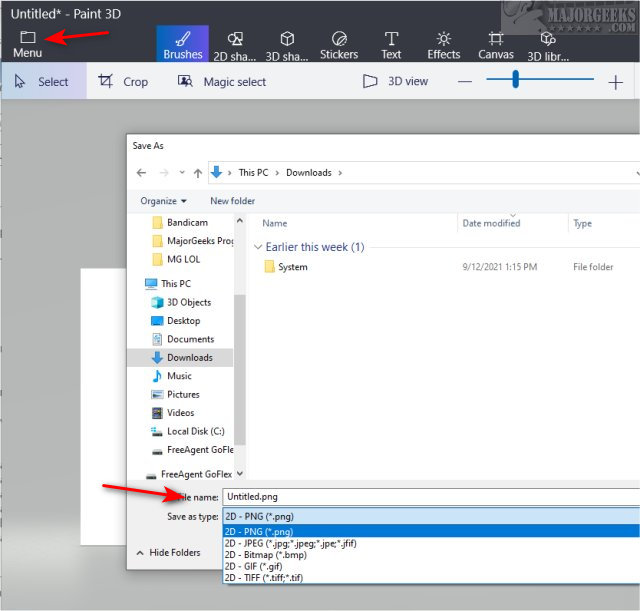This screenshot has height=611, width=640.
Task: Open the Canvas tab
Action: coord(496,45)
